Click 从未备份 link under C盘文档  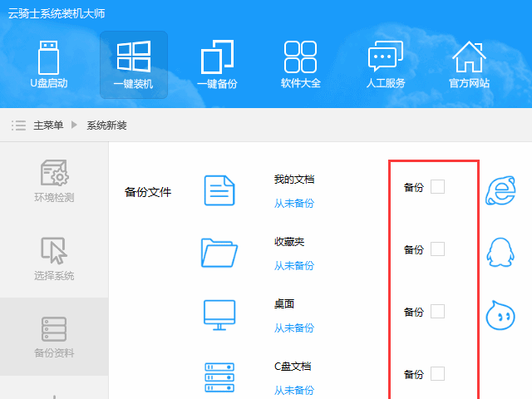(294, 390)
